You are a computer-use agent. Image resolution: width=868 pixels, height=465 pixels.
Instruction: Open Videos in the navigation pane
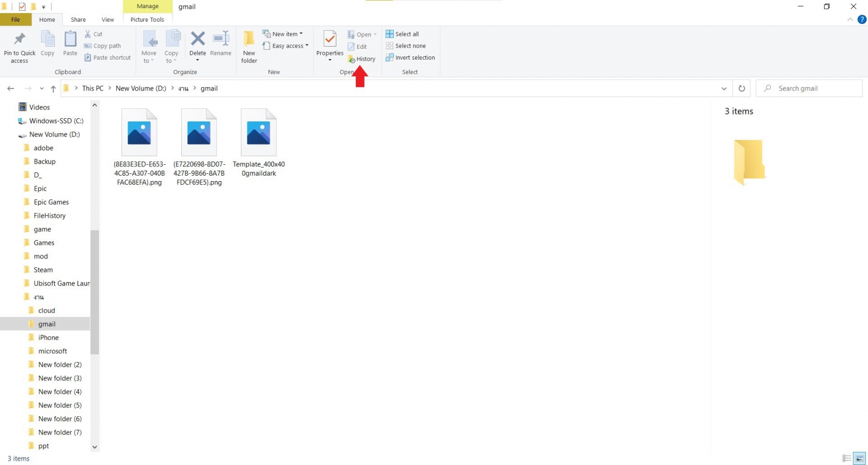39,107
